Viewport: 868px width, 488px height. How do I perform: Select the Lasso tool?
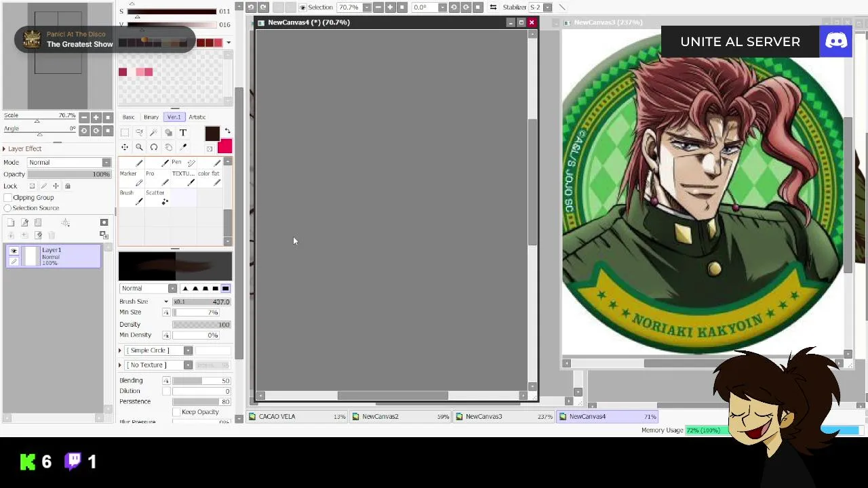(x=139, y=132)
